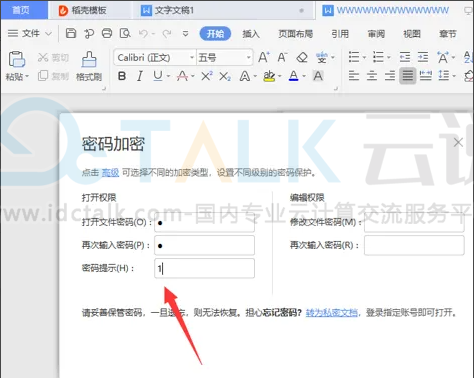
Task: Toggle Underline formatting
Action: (x=158, y=76)
